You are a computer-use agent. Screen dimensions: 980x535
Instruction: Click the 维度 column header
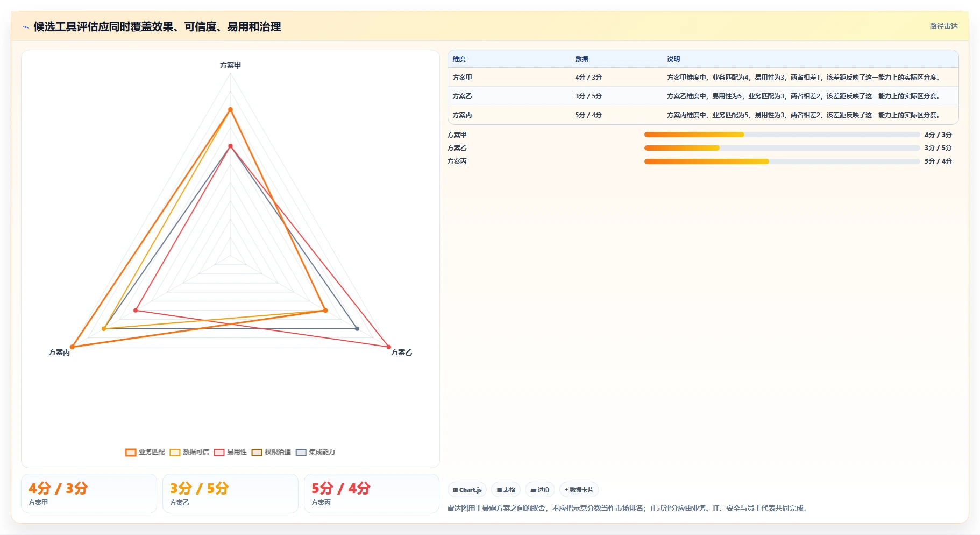tap(459, 59)
